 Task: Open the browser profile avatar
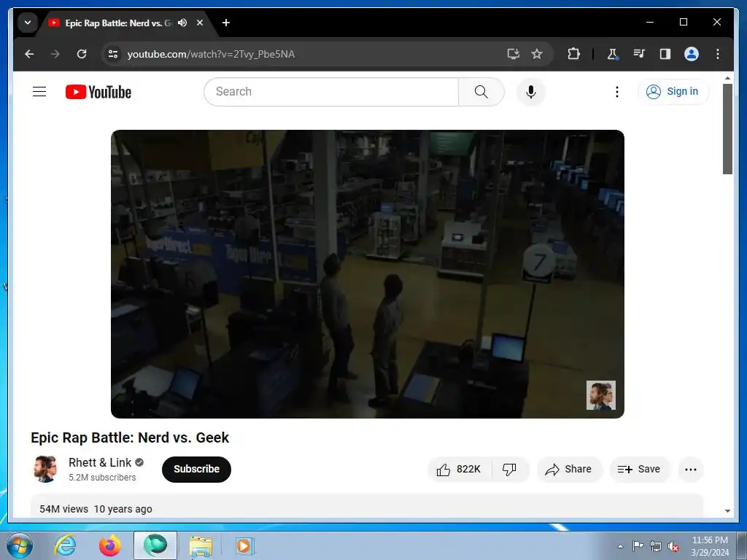692,54
